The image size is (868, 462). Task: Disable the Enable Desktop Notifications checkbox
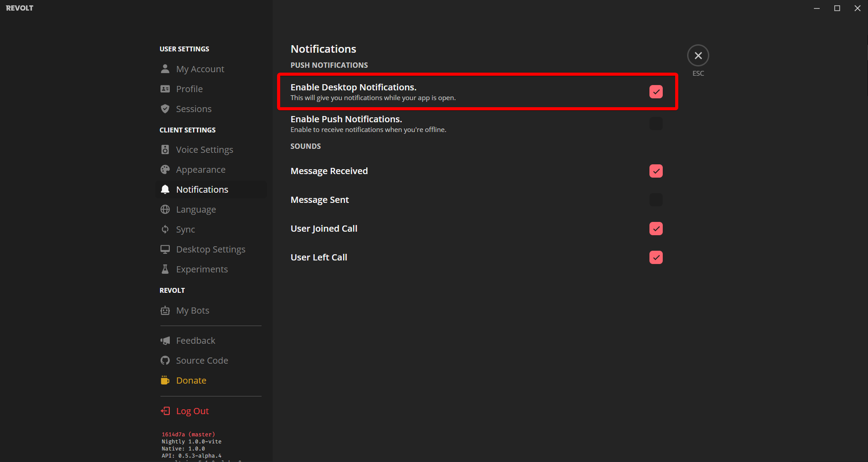pyautogui.click(x=656, y=92)
